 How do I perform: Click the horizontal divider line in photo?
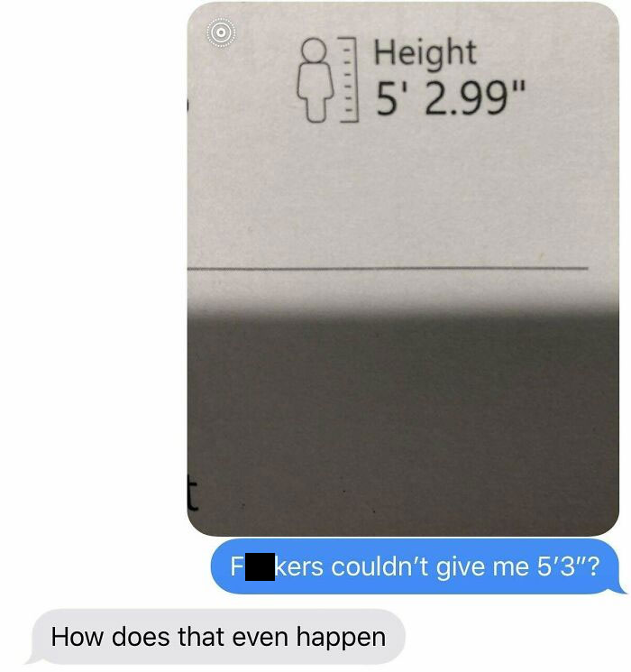click(x=388, y=269)
